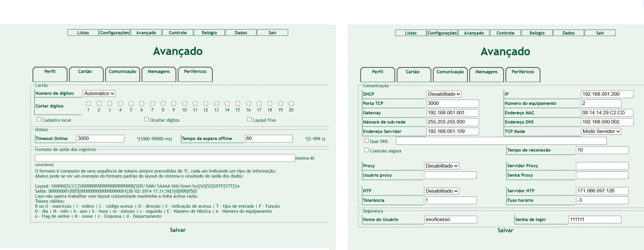Check Cortar digitos box 17

pyautogui.click(x=259, y=103)
